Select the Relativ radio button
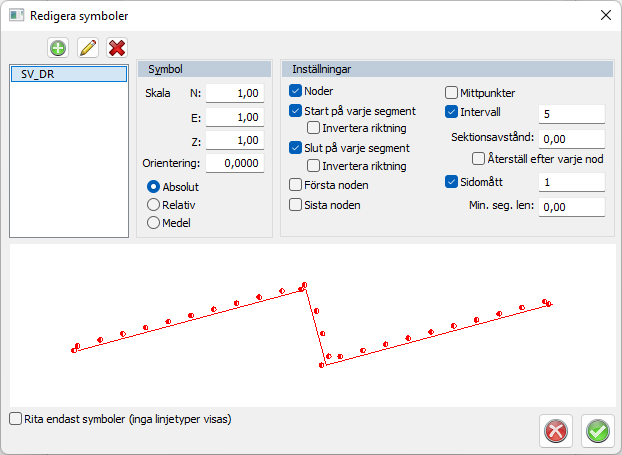Screen dimensions: 622x455 154,204
